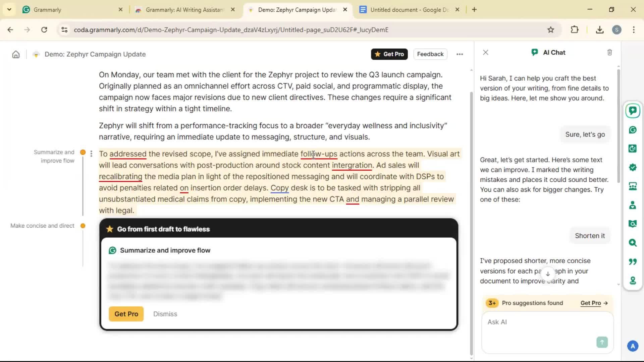Image resolution: width=644 pixels, height=362 pixels.
Task: Open paragraph options vertical dots handle
Action: [91, 154]
